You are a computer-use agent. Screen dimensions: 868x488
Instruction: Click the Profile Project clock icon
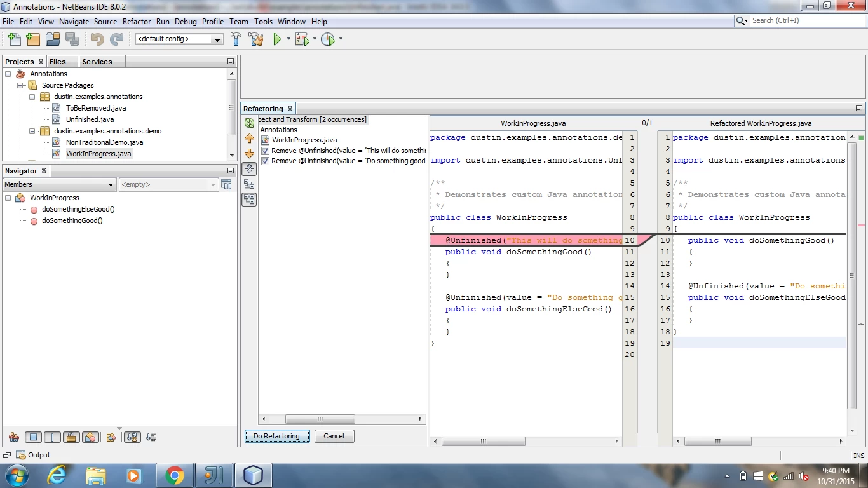(328, 39)
